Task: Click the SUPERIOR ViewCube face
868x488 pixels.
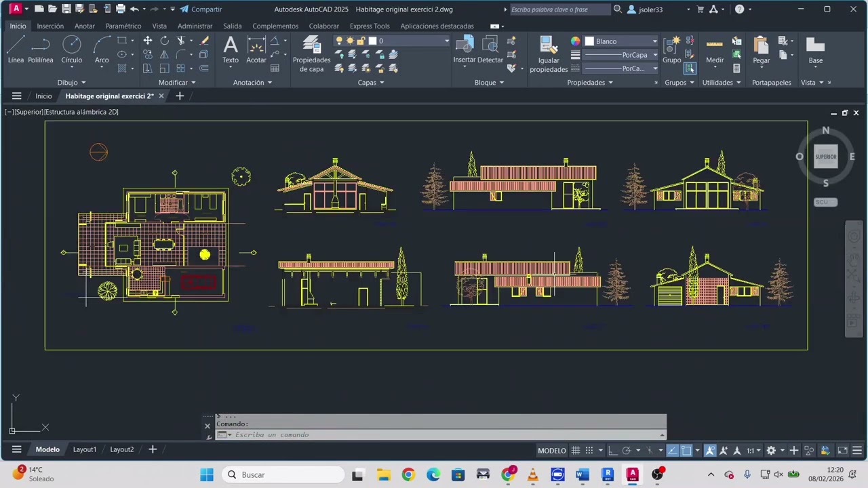Action: 826,157
